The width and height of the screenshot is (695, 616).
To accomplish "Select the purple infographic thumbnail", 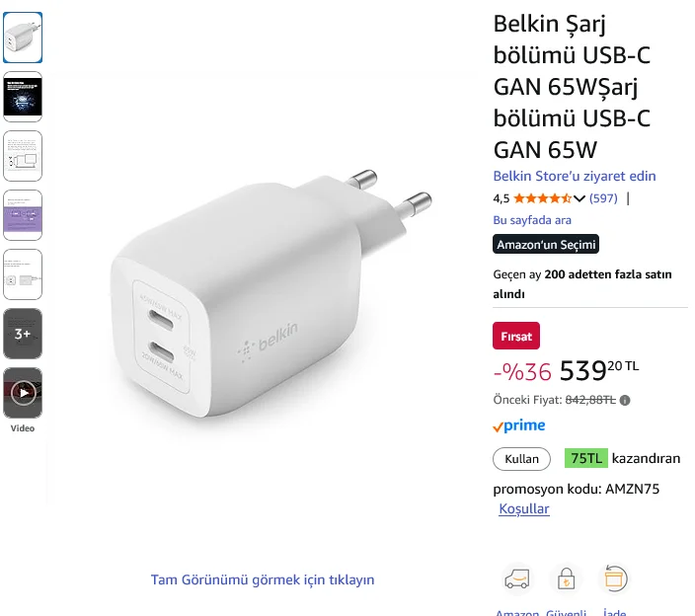I will 23,215.
